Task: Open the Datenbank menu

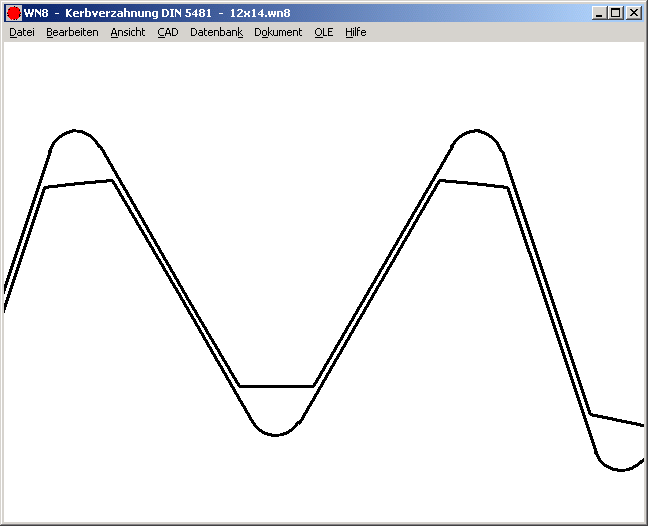Action: click(216, 32)
